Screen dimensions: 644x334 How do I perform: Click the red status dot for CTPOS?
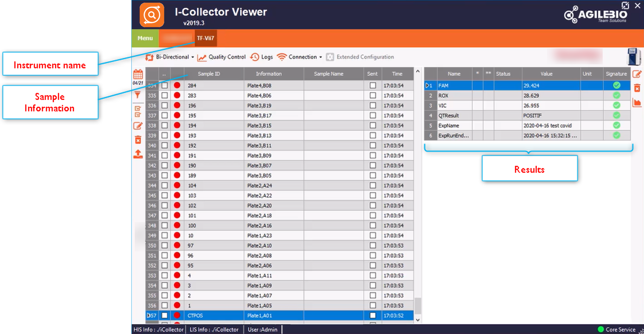pyautogui.click(x=177, y=315)
